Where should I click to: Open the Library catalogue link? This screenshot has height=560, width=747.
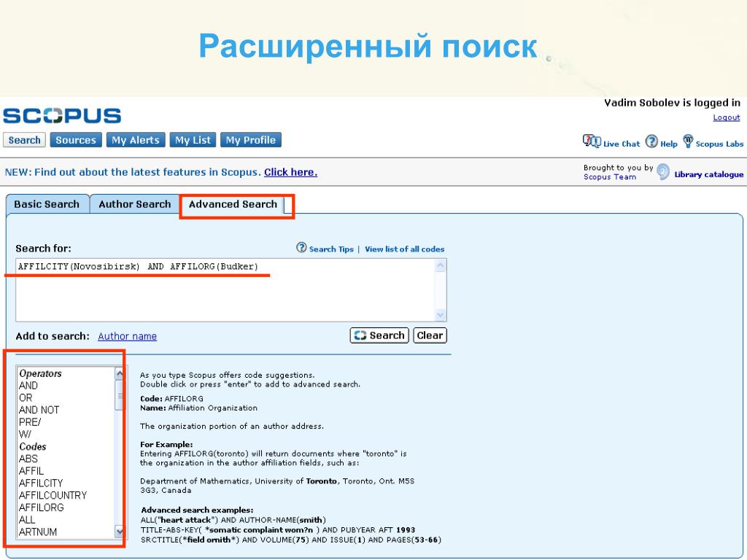(709, 175)
